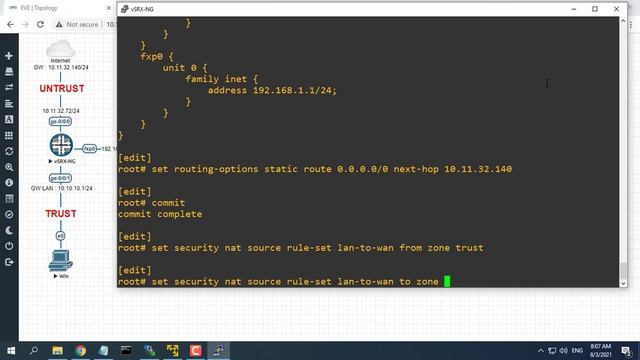Click the e0 interface label
The height and width of the screenshot is (360, 640).
[x=60, y=236]
